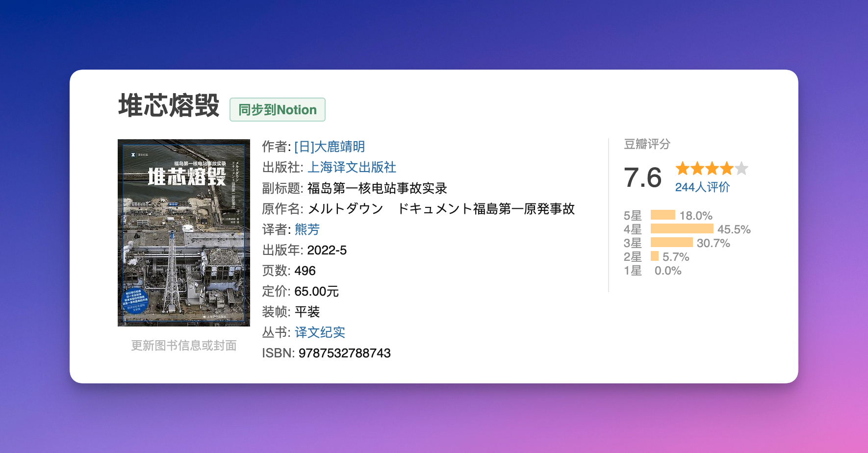Viewport: 868px width, 453px height.
Task: Click the 堆芯熔毁 book cover image
Action: coord(184,233)
